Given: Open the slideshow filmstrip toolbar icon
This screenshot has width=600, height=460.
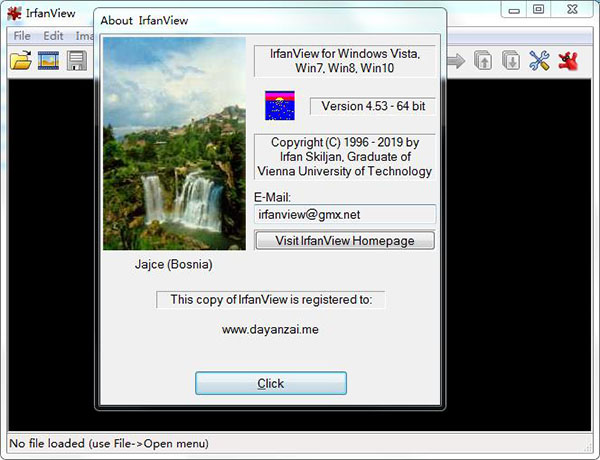Looking at the screenshot, I should (x=48, y=60).
